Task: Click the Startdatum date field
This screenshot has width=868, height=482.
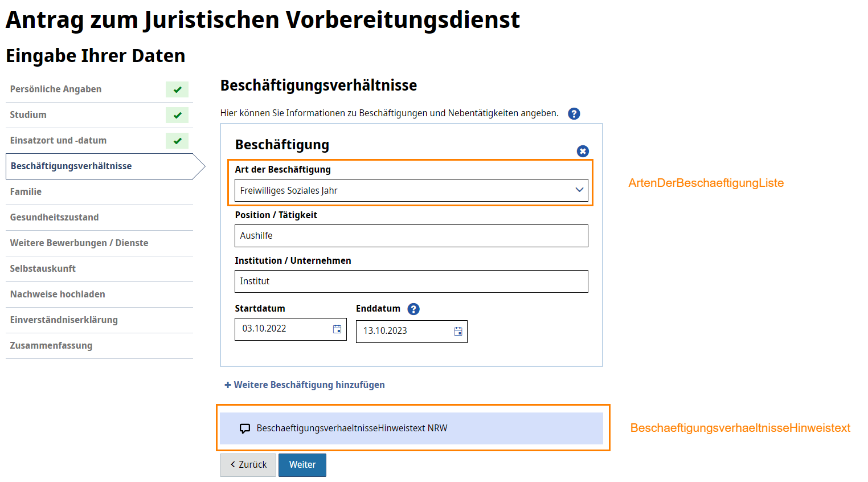Action: pos(290,329)
